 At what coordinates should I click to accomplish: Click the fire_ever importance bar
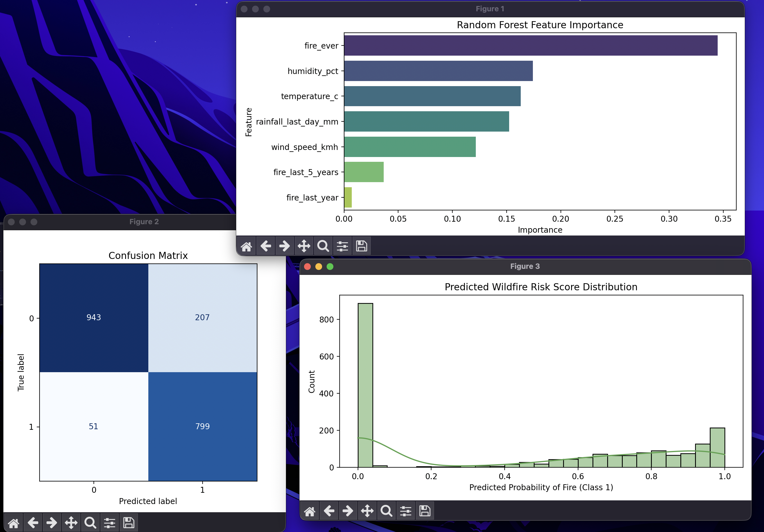tap(530, 45)
